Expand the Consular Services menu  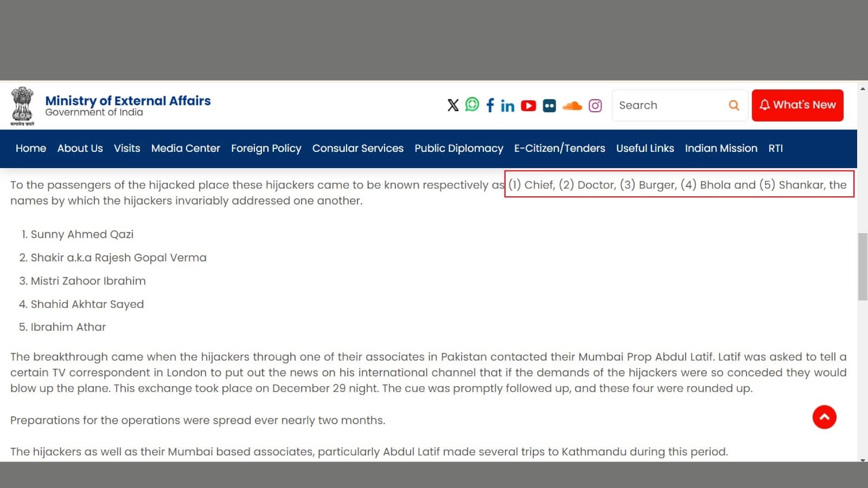click(358, 149)
